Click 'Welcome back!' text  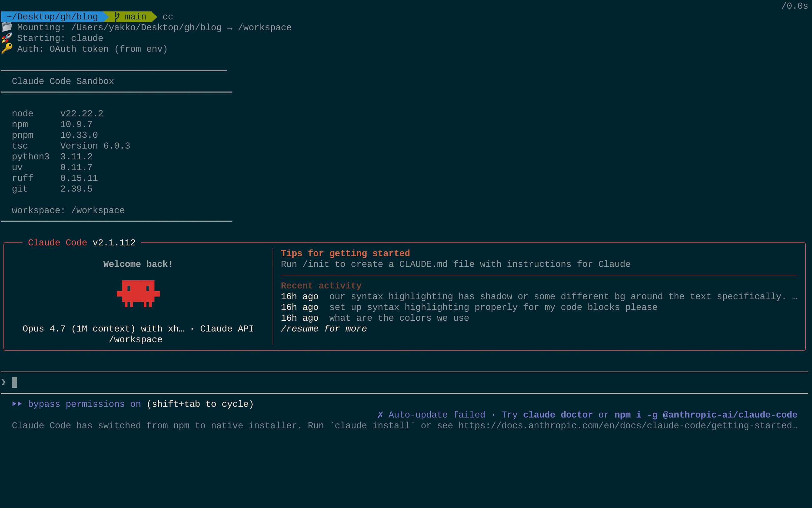coord(138,264)
